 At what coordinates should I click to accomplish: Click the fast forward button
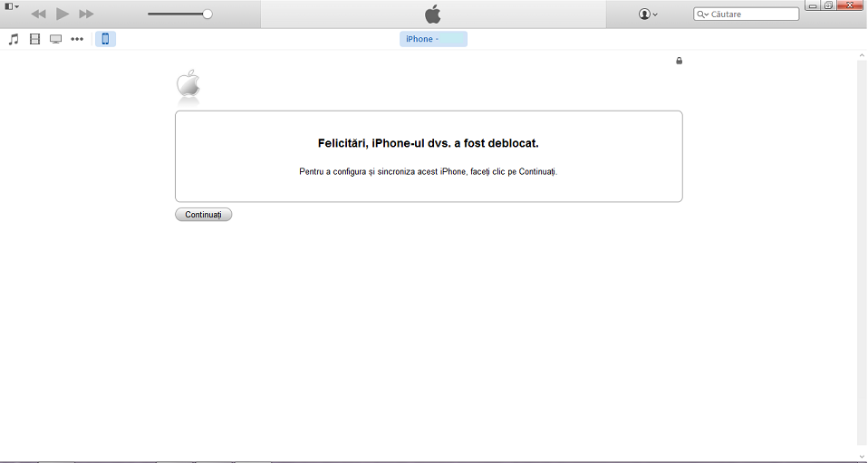pyautogui.click(x=86, y=14)
